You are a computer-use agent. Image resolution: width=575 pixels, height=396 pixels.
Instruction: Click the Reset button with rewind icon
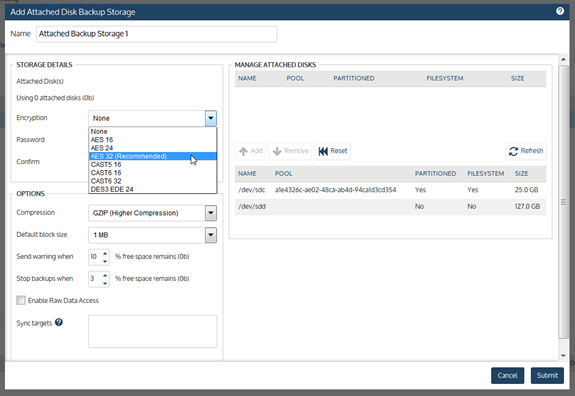click(x=333, y=151)
